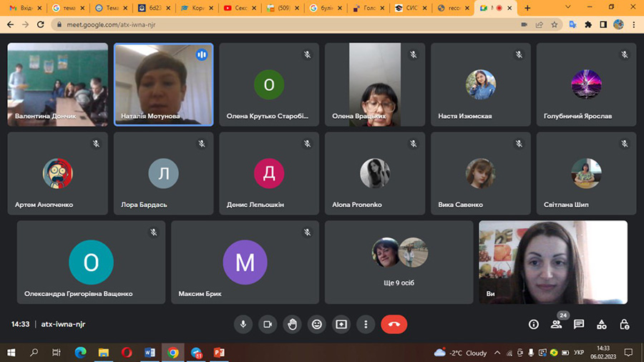
Task: Open host controls lock icon
Action: 625,324
